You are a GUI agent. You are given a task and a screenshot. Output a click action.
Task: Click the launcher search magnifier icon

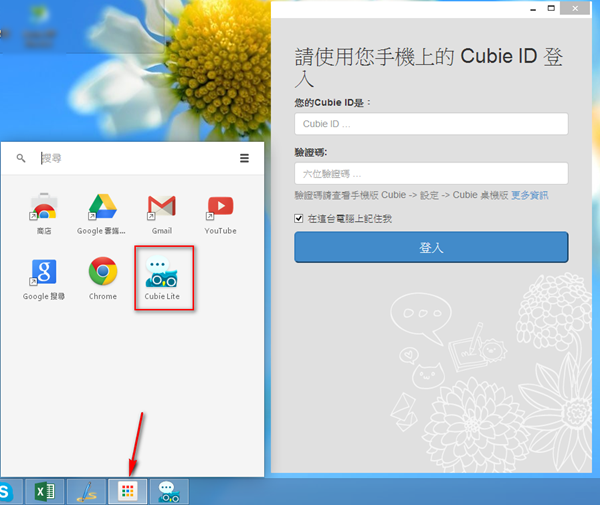click(x=21, y=158)
